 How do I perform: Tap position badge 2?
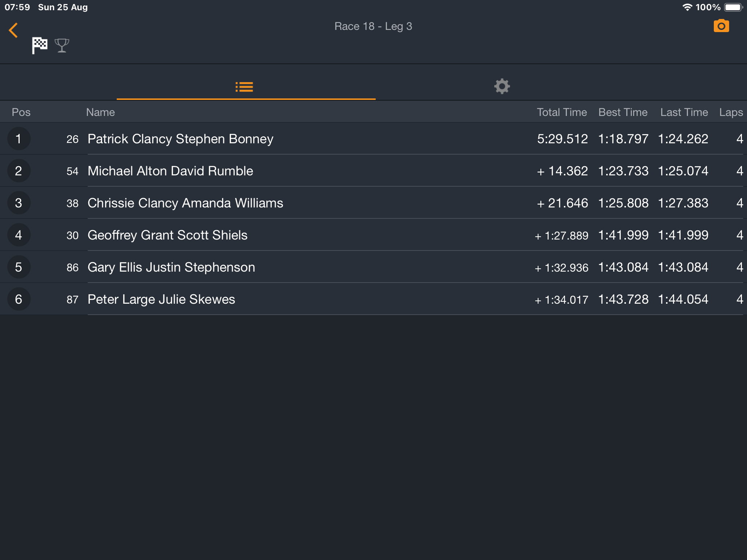click(x=19, y=171)
